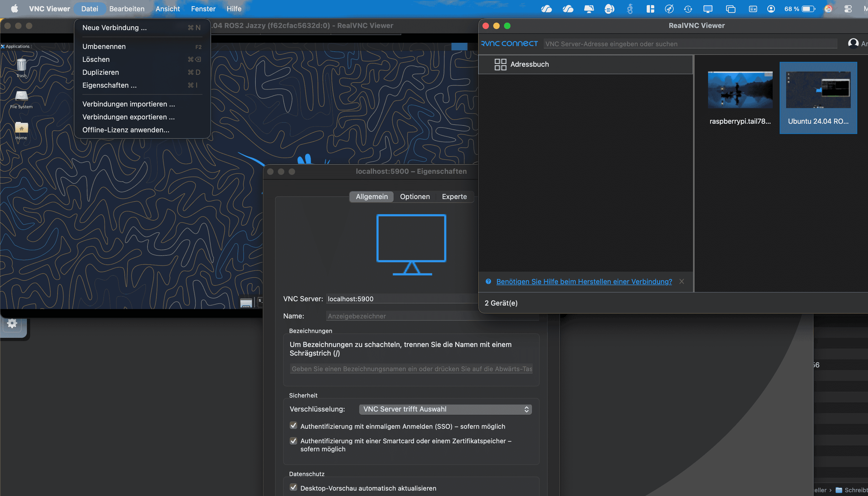Click the Adressbuch grid icon
Screen dimensions: 868x496
pyautogui.click(x=500, y=64)
